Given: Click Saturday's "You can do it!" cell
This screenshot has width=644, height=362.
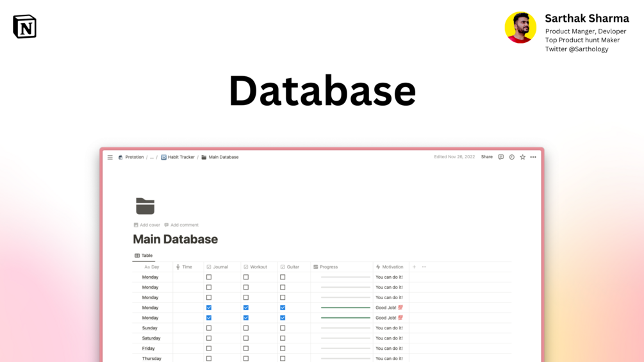Looking at the screenshot, I should tap(390, 338).
